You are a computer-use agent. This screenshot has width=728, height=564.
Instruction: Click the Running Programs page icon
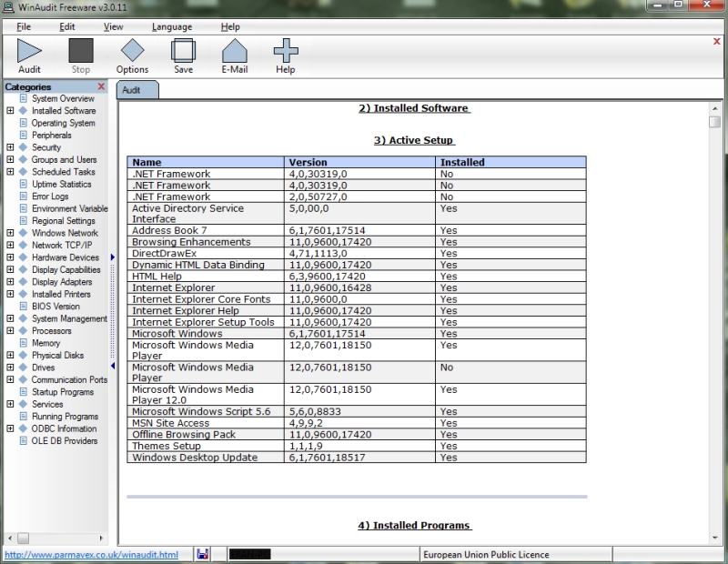tap(24, 417)
